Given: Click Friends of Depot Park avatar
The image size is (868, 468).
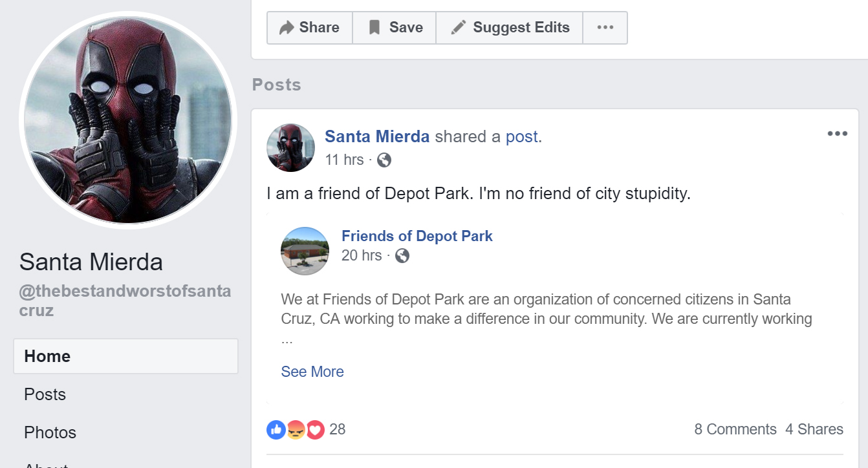Looking at the screenshot, I should point(305,251).
